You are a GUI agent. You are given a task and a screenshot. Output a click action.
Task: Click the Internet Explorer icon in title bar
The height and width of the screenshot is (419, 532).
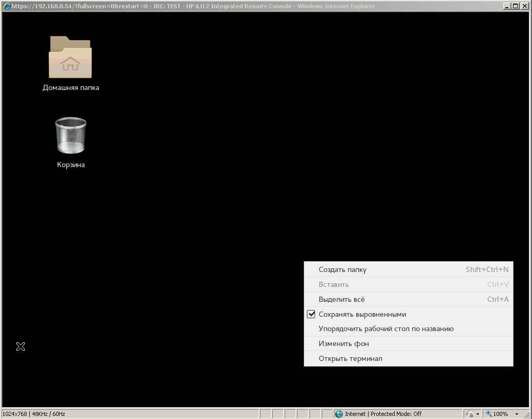click(6, 6)
